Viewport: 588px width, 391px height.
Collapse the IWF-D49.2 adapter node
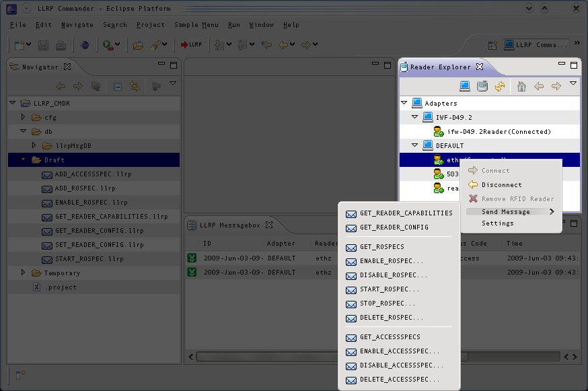pos(414,117)
